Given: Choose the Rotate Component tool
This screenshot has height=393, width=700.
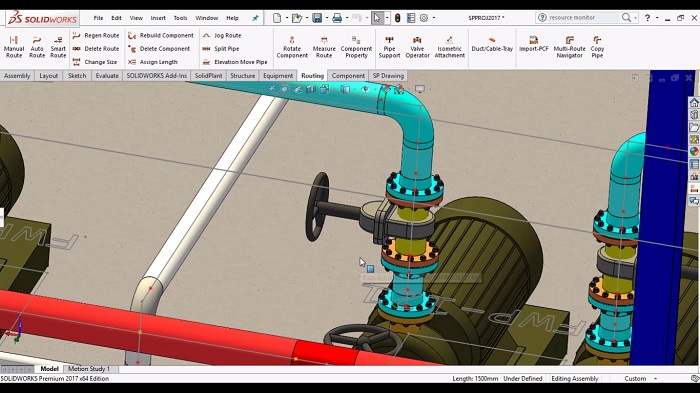Looking at the screenshot, I should coord(292,47).
